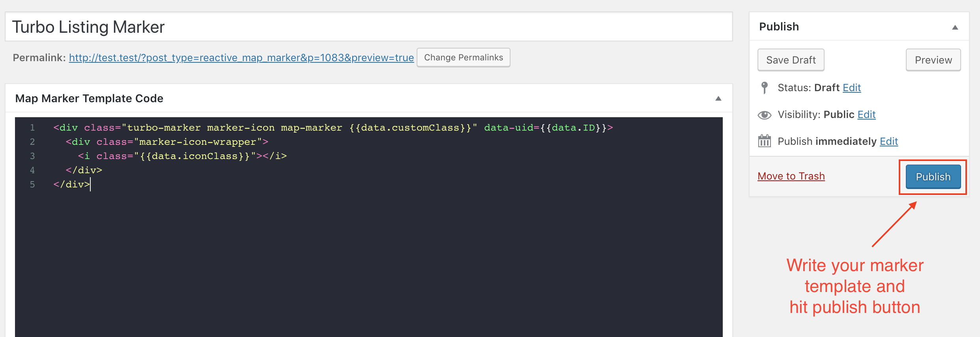The image size is (980, 337).
Task: Click code line 1 in the editor
Action: 333,128
